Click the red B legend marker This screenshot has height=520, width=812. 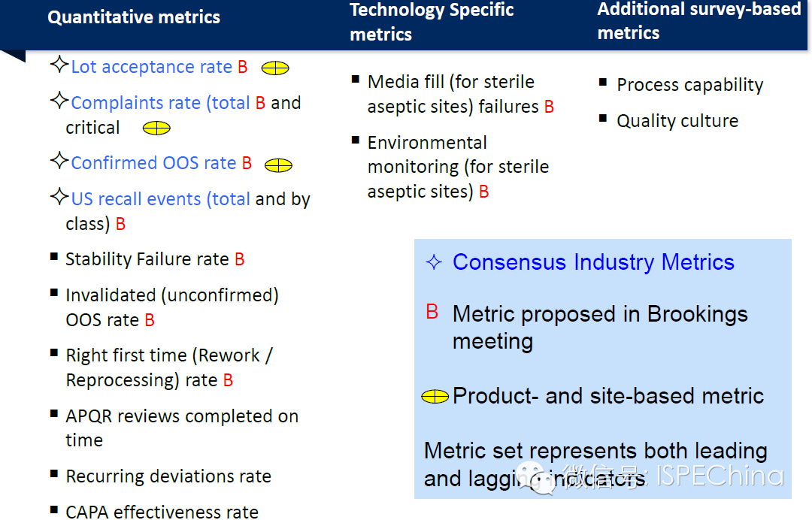pos(432,312)
